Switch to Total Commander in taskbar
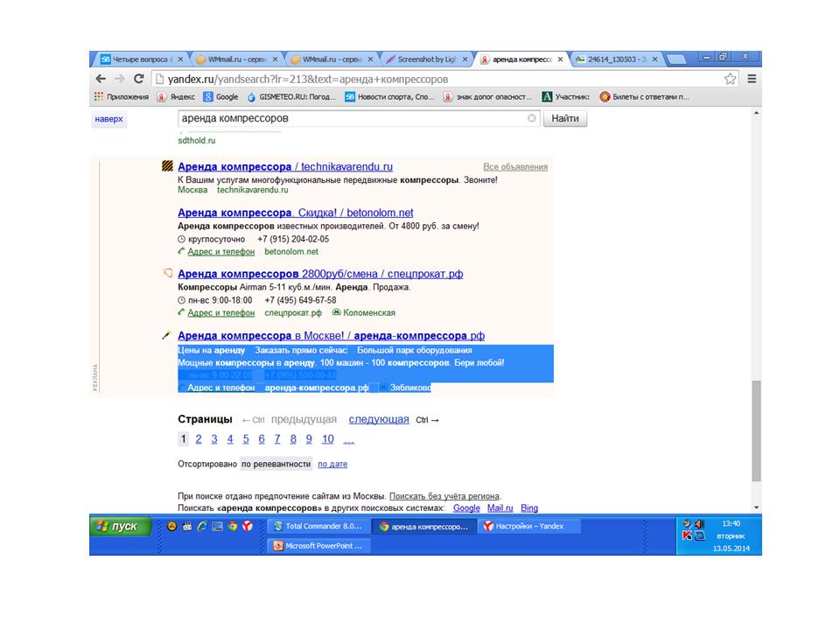Viewport: 840px width, 630px height. [x=318, y=527]
